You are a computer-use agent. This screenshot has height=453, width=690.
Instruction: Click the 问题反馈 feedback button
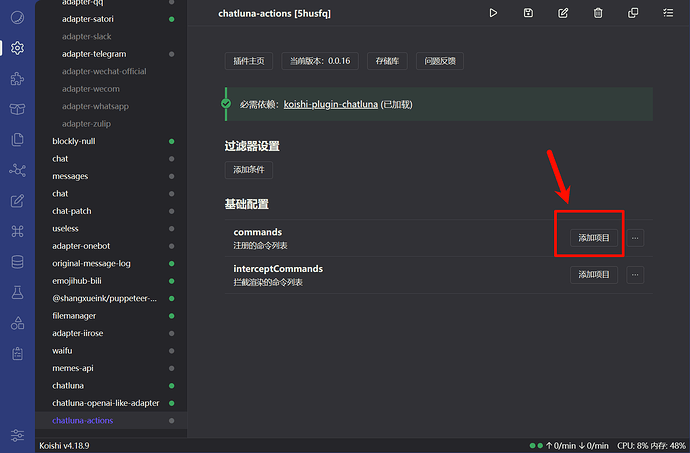click(x=440, y=61)
